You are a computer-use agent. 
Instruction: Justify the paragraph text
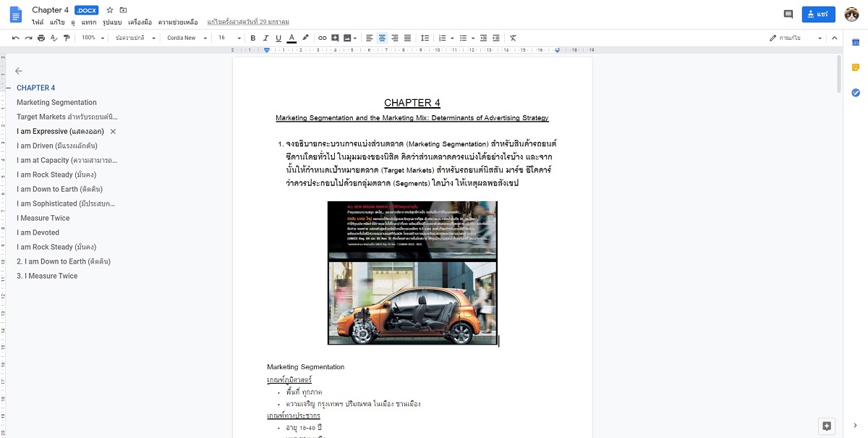click(407, 38)
